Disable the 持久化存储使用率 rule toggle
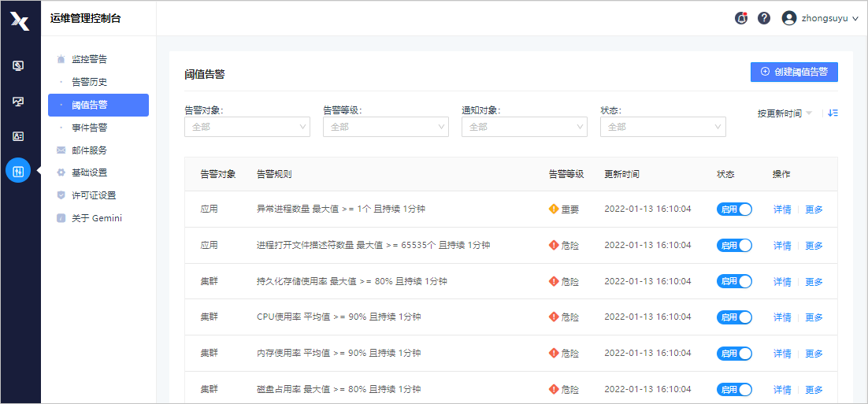868x404 pixels. (x=735, y=281)
